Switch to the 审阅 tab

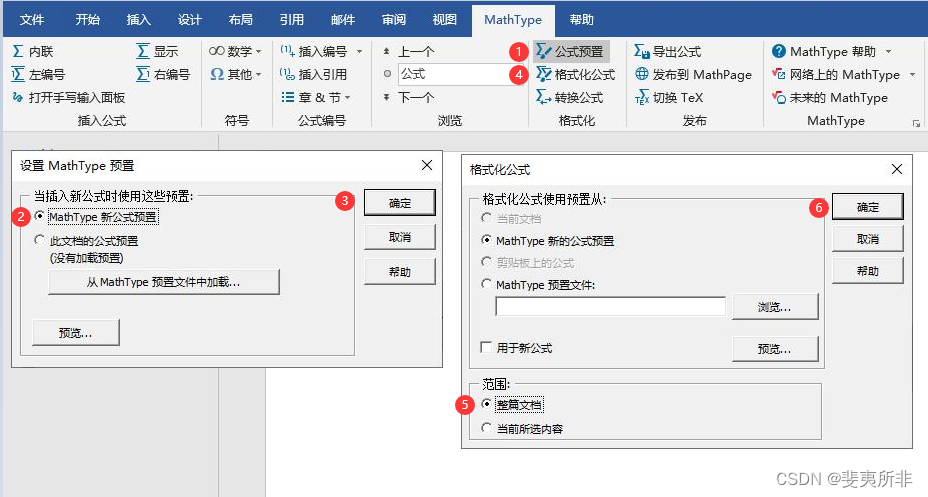coord(394,20)
